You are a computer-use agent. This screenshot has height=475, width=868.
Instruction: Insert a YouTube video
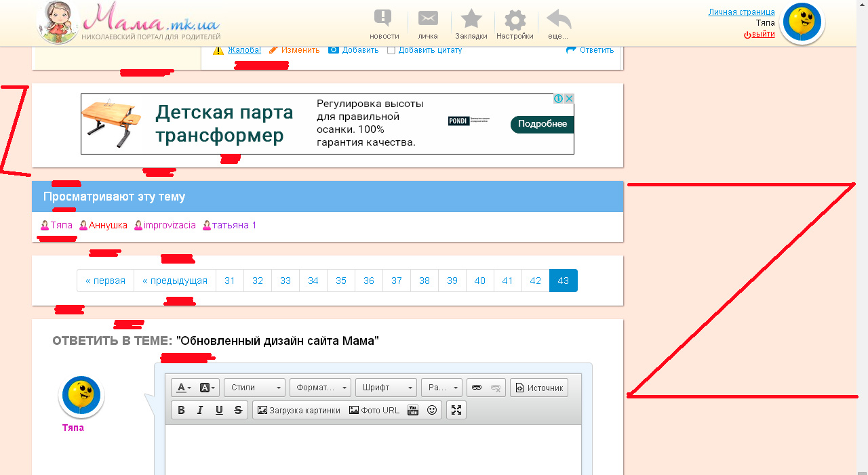tap(412, 410)
